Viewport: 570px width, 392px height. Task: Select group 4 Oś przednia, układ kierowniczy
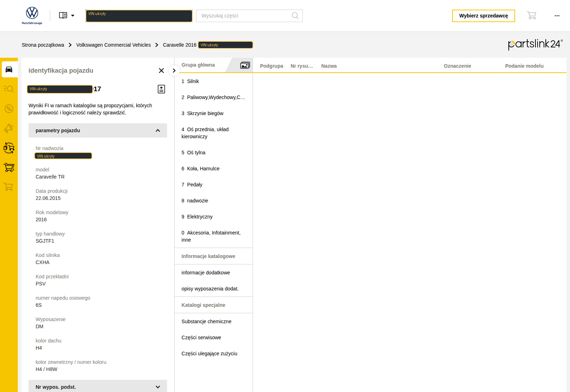tap(213, 133)
